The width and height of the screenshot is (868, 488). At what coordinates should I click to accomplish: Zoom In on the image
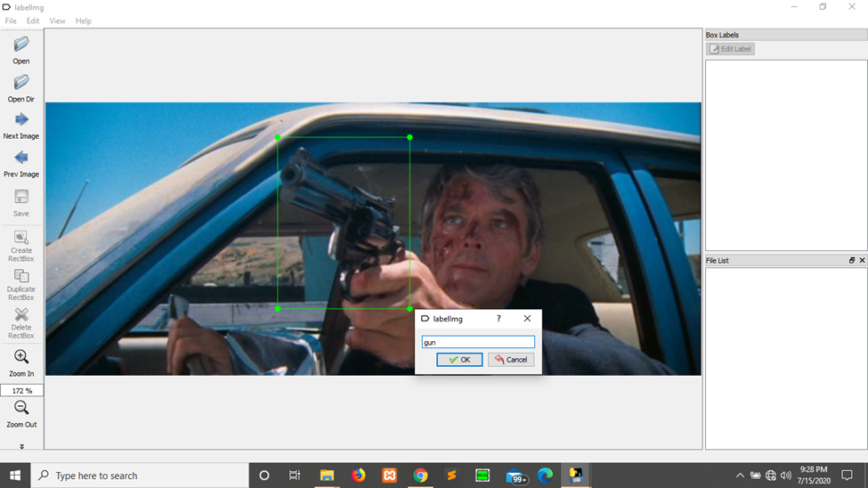click(21, 362)
